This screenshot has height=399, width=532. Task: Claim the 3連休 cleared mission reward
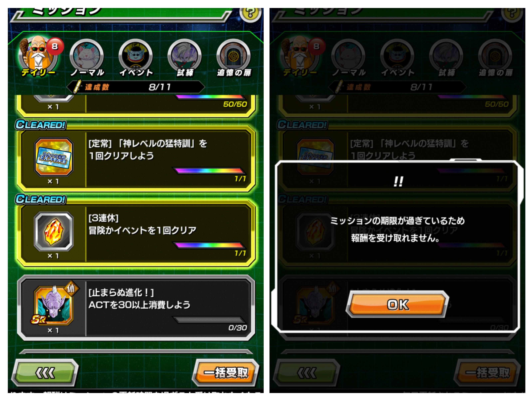point(136,234)
